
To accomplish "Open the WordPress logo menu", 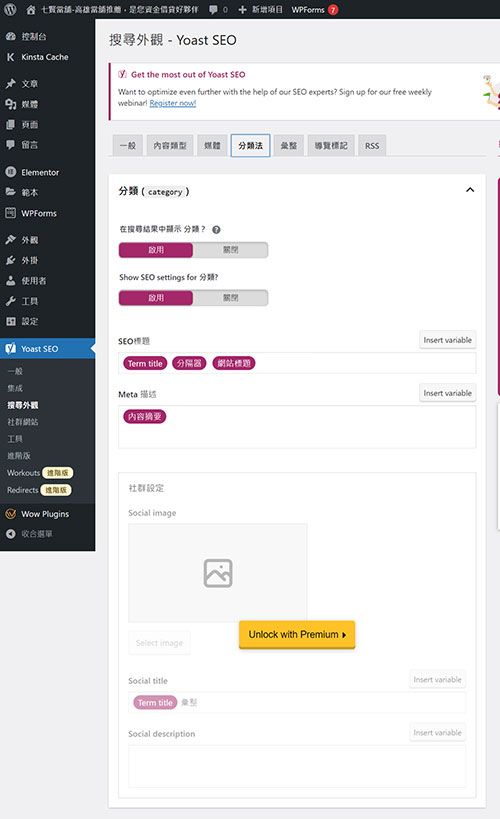I will [10, 9].
